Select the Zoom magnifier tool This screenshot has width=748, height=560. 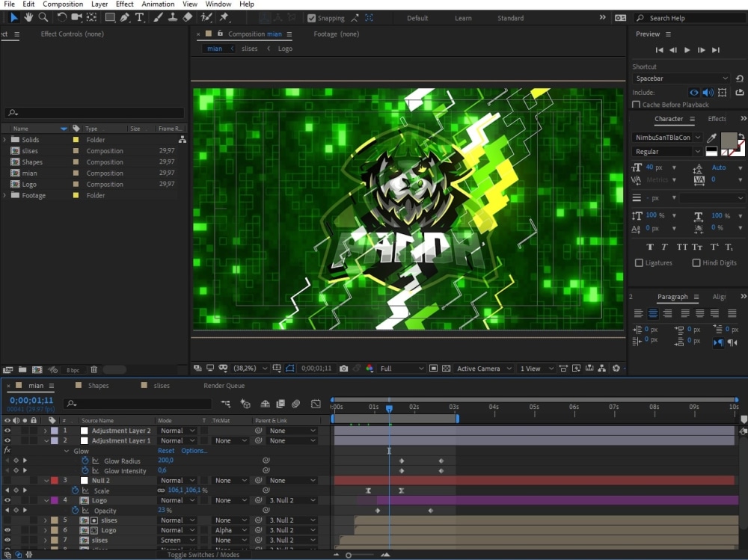click(43, 18)
